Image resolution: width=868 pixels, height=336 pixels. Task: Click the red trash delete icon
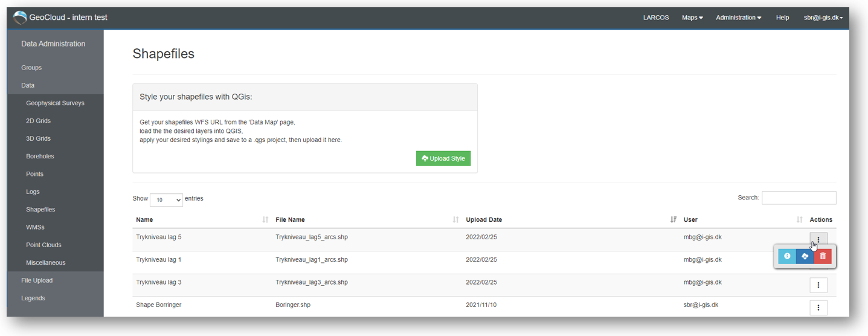point(823,256)
